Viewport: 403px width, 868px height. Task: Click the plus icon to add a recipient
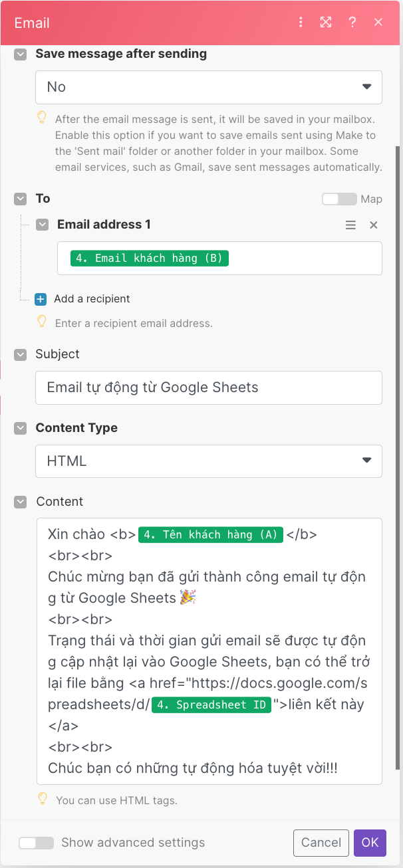pos(41,299)
